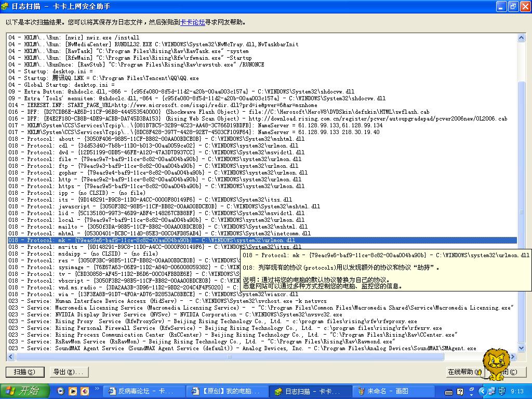
Task: Click the title bar app icon
Action: [x=5, y=6]
